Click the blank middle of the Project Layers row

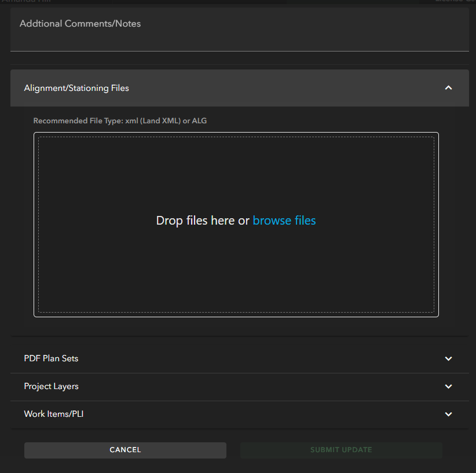coord(243,386)
